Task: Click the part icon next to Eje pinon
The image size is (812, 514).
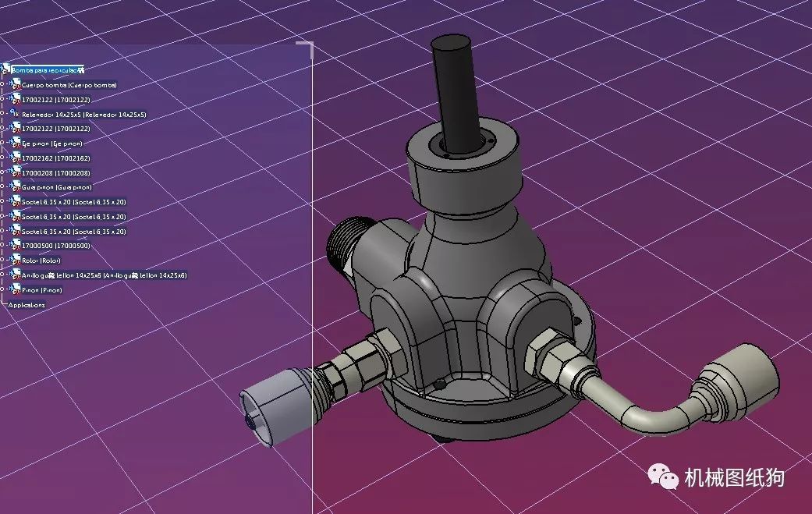Action: [16, 143]
